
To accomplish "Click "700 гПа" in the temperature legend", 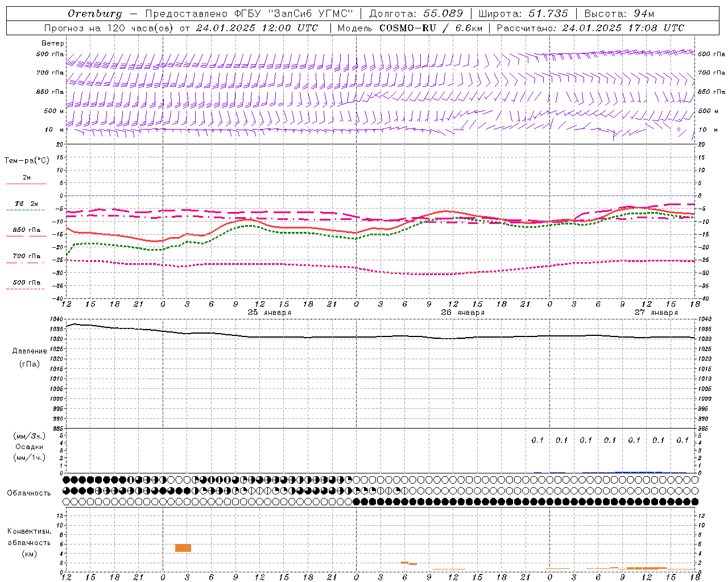I will click(26, 256).
